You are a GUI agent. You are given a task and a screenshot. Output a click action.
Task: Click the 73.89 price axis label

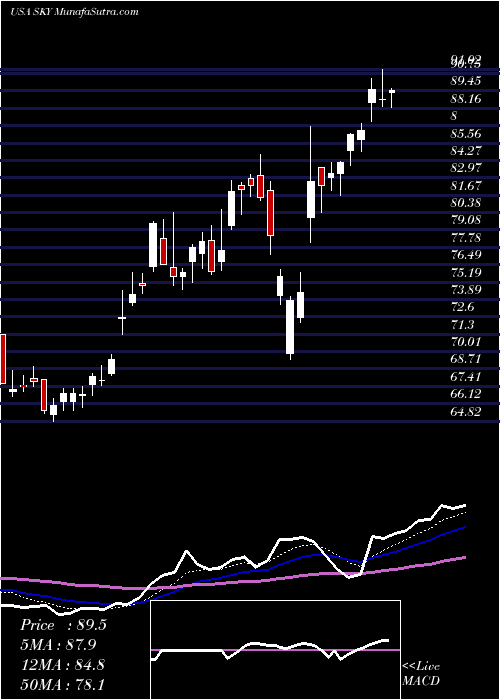465,290
